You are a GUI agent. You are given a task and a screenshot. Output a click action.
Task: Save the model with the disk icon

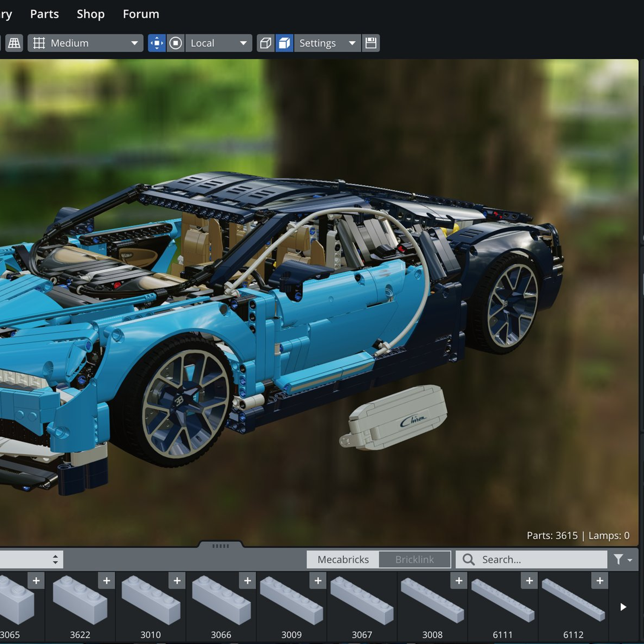(x=371, y=43)
